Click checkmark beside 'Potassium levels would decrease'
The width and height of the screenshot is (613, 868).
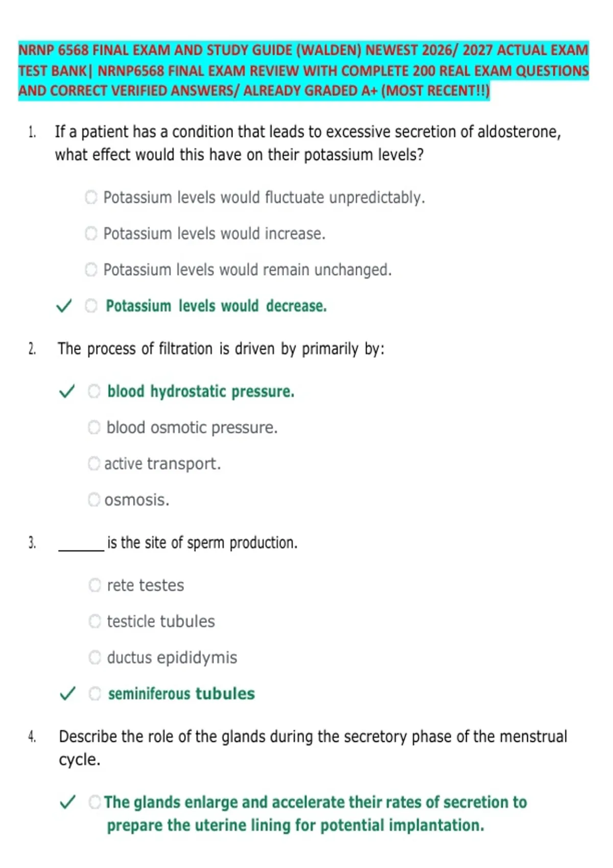63,306
